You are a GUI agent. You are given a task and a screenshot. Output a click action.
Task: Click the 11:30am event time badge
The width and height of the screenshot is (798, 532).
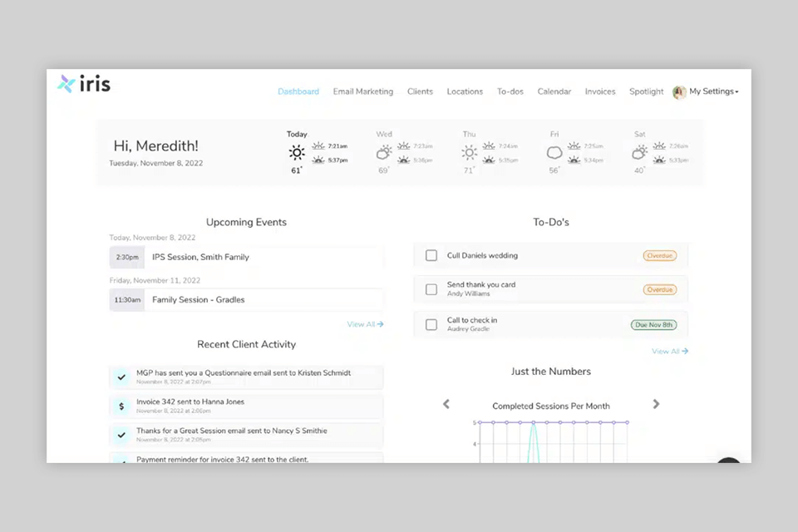127,300
